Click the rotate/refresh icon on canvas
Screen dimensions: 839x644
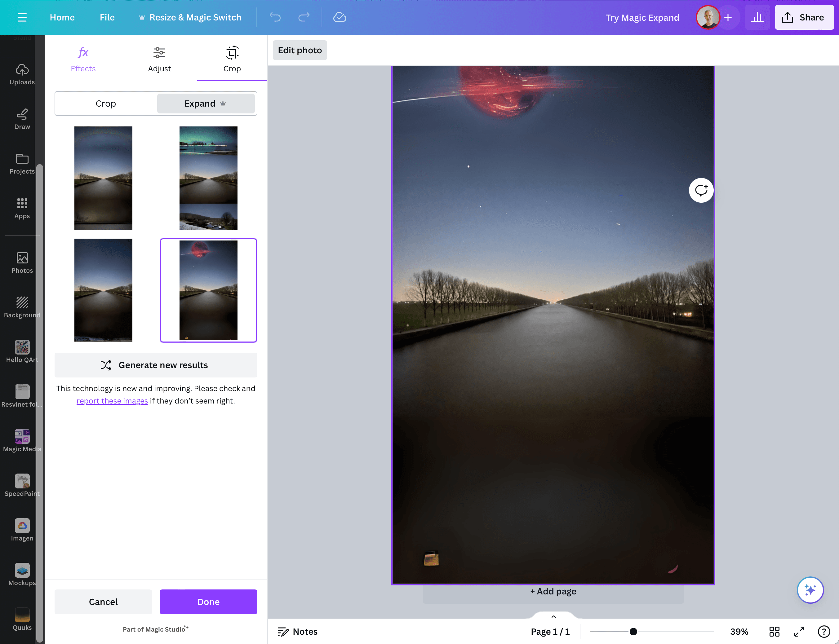701,189
